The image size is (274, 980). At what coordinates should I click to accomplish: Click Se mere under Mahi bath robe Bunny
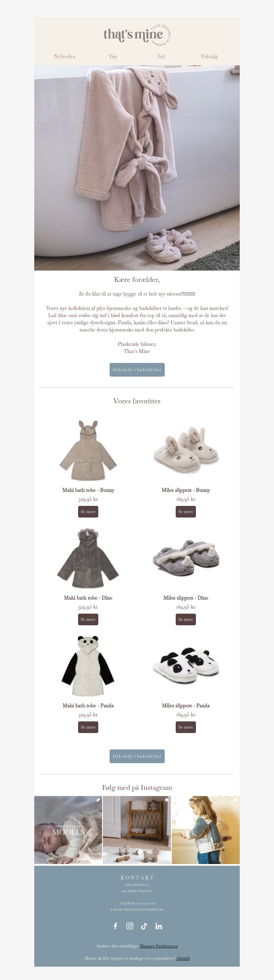click(x=88, y=512)
